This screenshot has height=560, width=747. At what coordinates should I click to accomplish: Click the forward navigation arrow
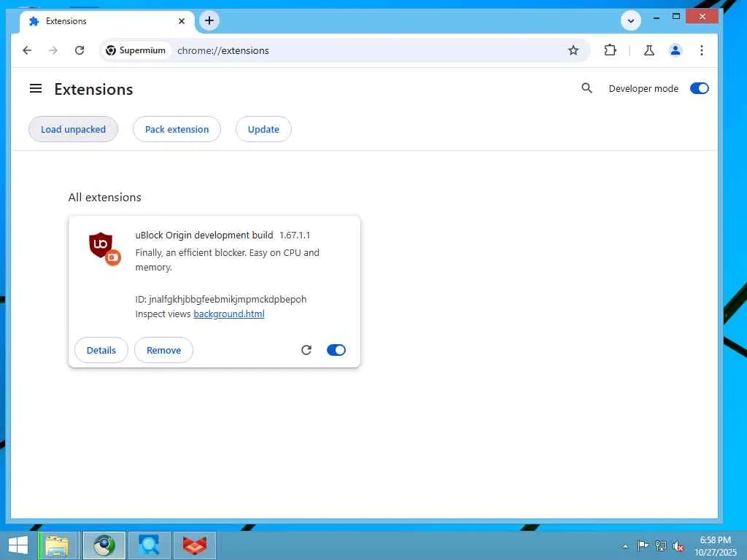point(53,50)
